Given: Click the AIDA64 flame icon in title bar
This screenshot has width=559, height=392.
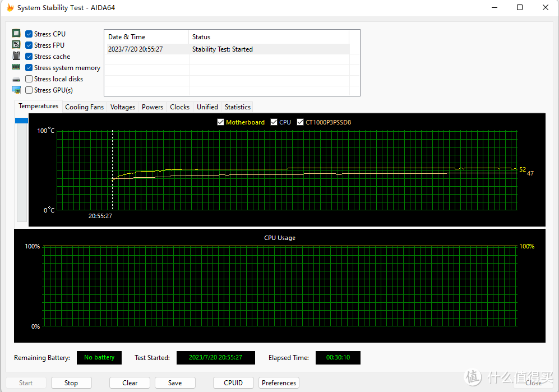Looking at the screenshot, I should click(10, 7).
